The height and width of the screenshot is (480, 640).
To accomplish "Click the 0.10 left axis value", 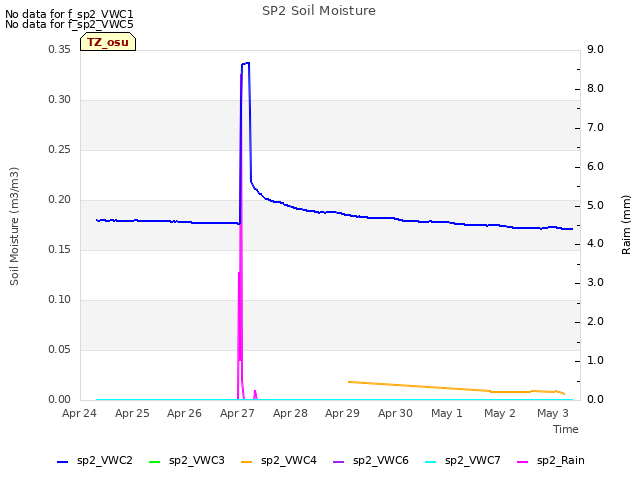I will pos(60,300).
